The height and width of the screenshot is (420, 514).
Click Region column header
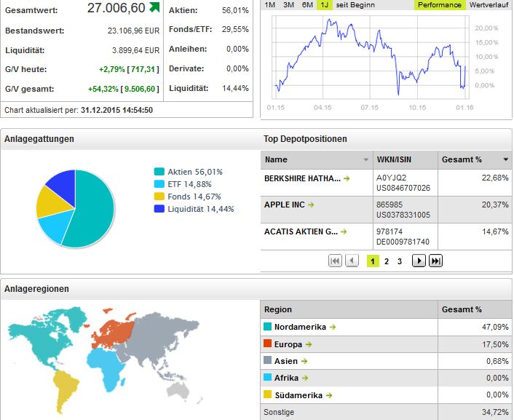349,309
